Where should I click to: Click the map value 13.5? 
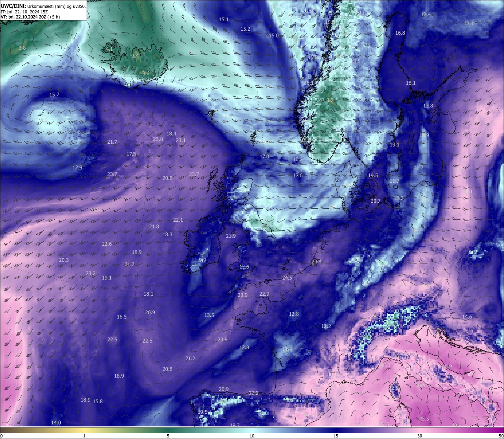pyautogui.click(x=209, y=315)
